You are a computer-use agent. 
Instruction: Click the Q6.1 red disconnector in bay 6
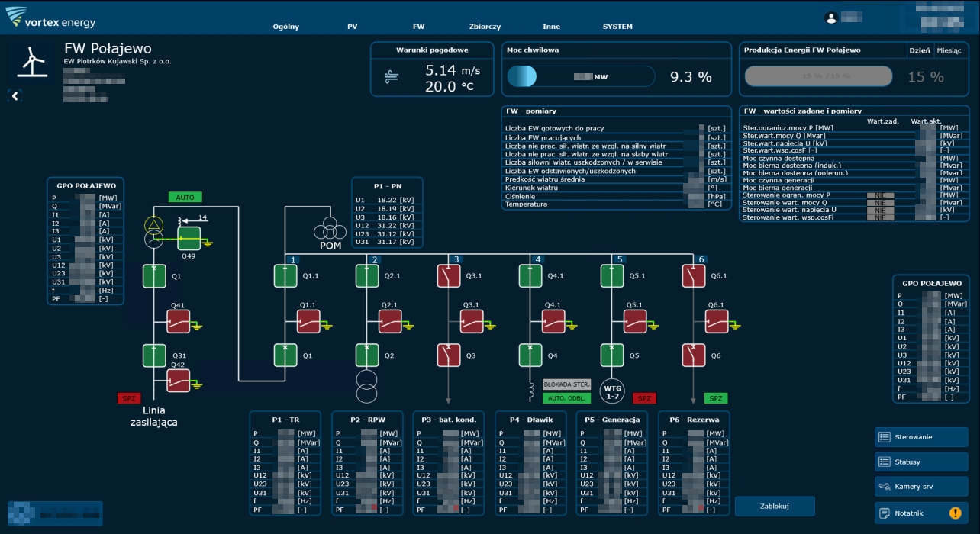pyautogui.click(x=694, y=276)
